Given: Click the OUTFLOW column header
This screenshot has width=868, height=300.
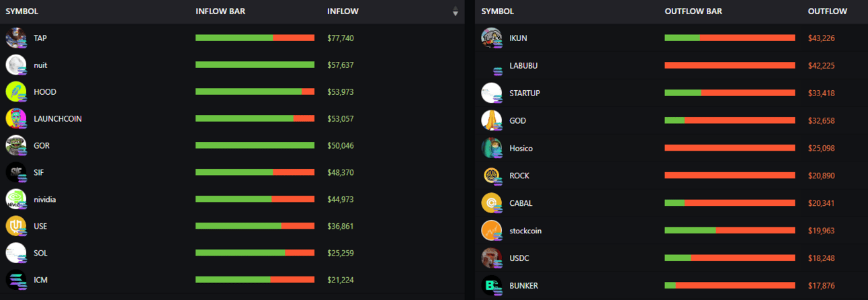Looking at the screenshot, I should coord(828,11).
